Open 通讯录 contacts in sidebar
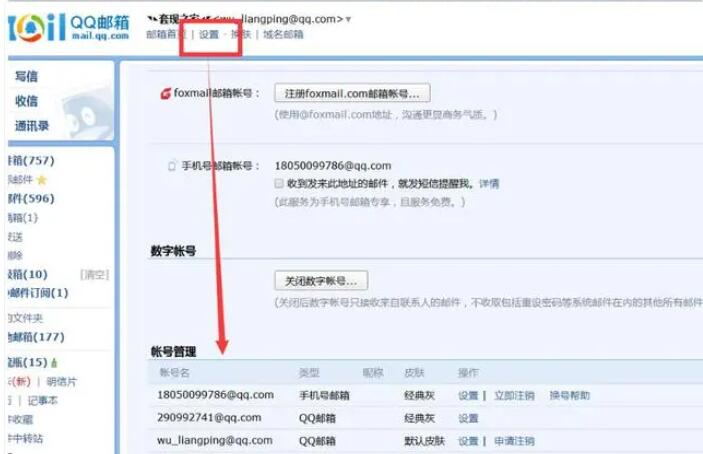 (32, 126)
